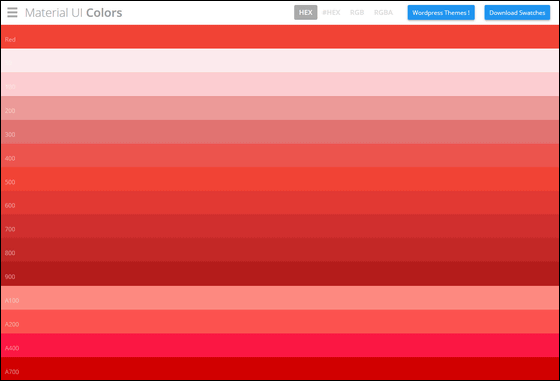
Task: Select the Red 500 swatch
Action: 280,179
